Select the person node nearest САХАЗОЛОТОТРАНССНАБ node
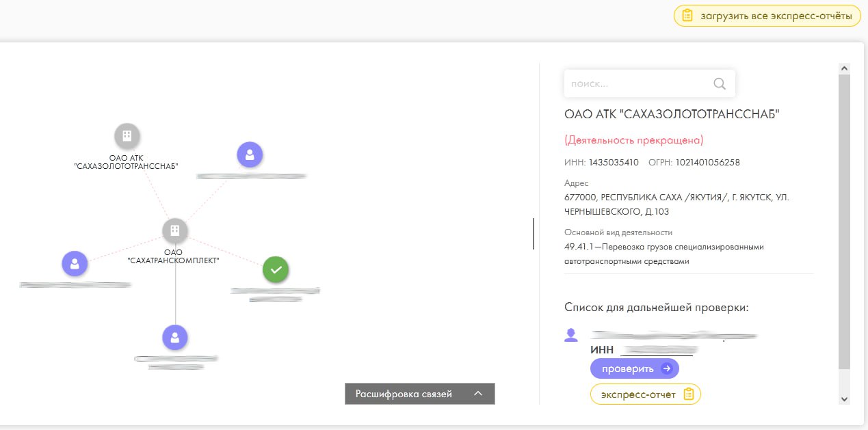Viewport: 868px width, 430px height. [250, 155]
